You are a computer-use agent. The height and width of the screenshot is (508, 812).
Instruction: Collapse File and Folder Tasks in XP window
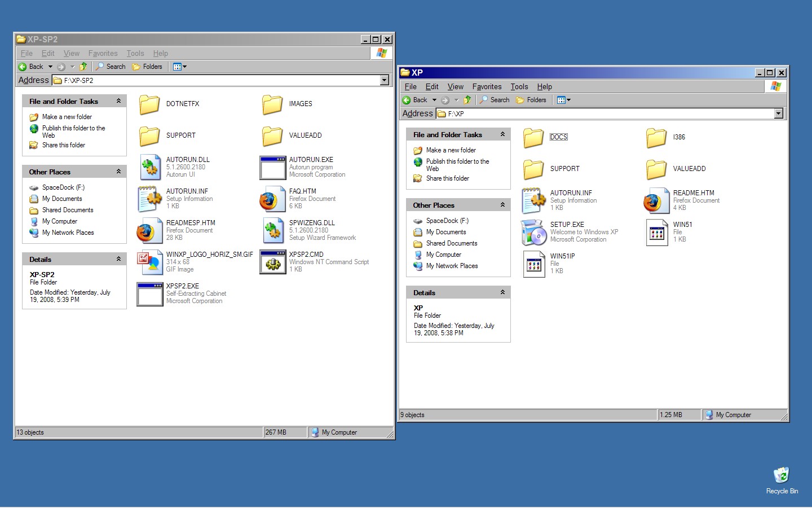pos(502,134)
